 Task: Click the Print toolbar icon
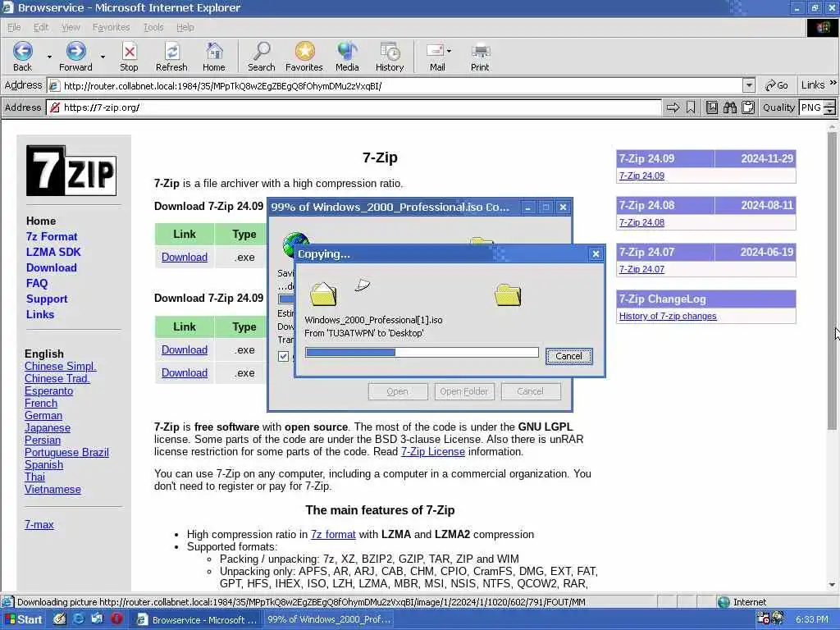(x=480, y=52)
